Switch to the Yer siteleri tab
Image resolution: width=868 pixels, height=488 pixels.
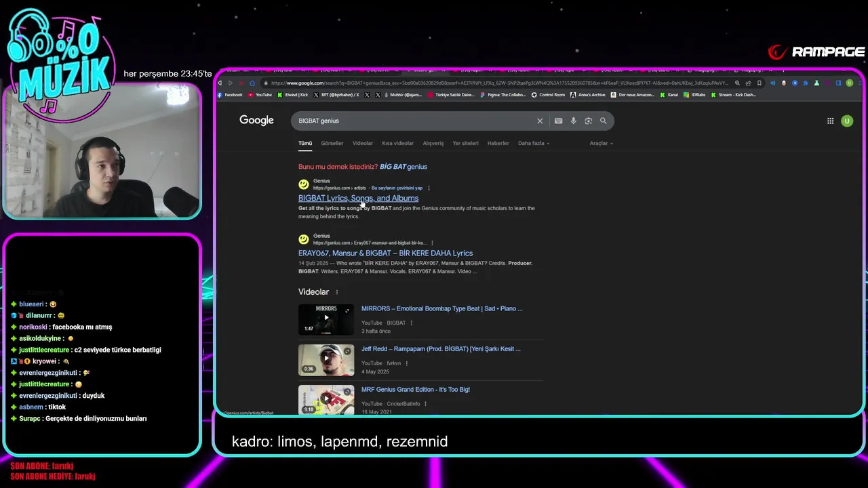tap(465, 143)
